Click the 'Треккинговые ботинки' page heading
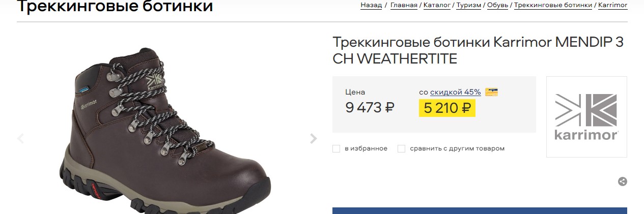The width and height of the screenshot is (644, 214). [x=115, y=7]
